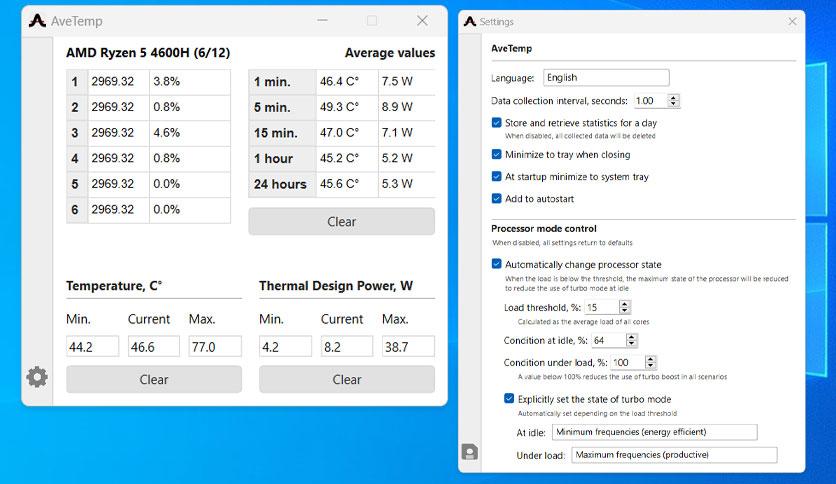Close the Settings window
The height and width of the screenshot is (484, 836).
[x=792, y=21]
